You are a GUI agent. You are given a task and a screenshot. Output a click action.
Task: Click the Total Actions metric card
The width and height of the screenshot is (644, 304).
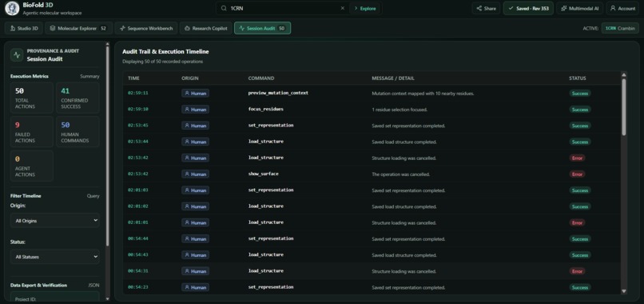coord(32,98)
